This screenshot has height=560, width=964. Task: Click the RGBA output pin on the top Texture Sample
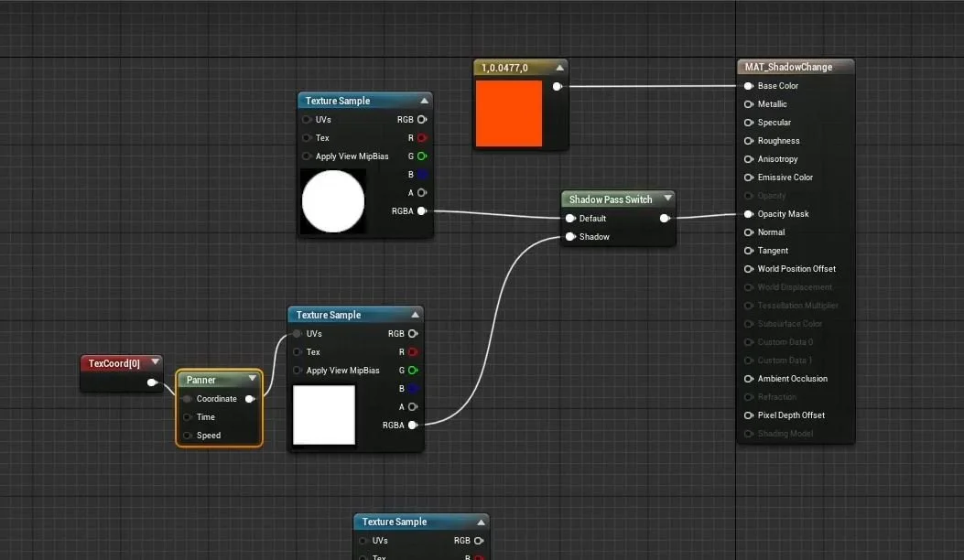[x=420, y=211]
